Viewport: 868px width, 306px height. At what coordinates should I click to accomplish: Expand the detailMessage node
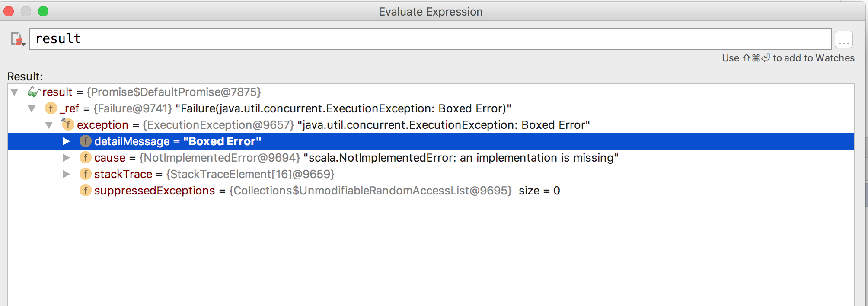(x=66, y=141)
